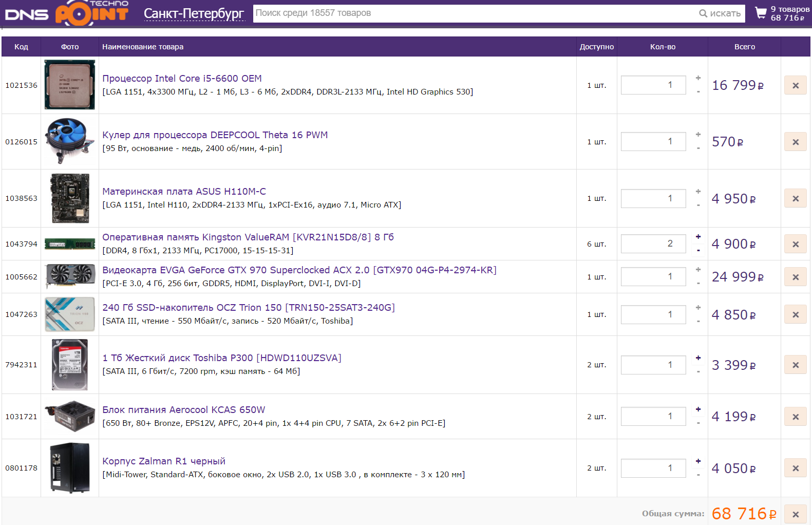Decrease quantity of Toshiba P300 drive
This screenshot has height=525, width=812.
(698, 371)
